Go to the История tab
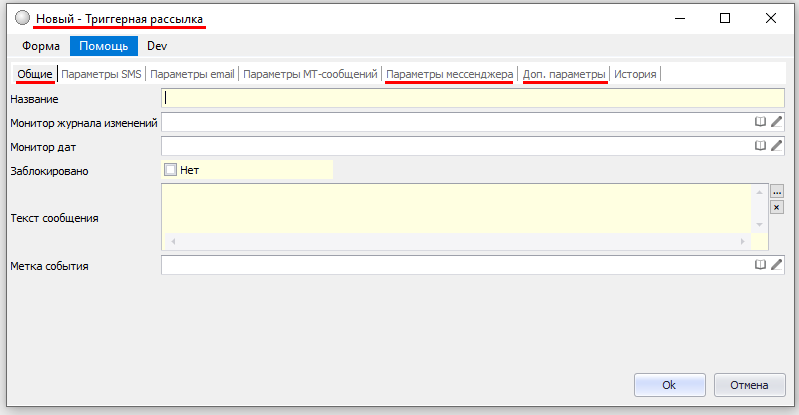Image resolution: width=799 pixels, height=415 pixels. point(635,74)
